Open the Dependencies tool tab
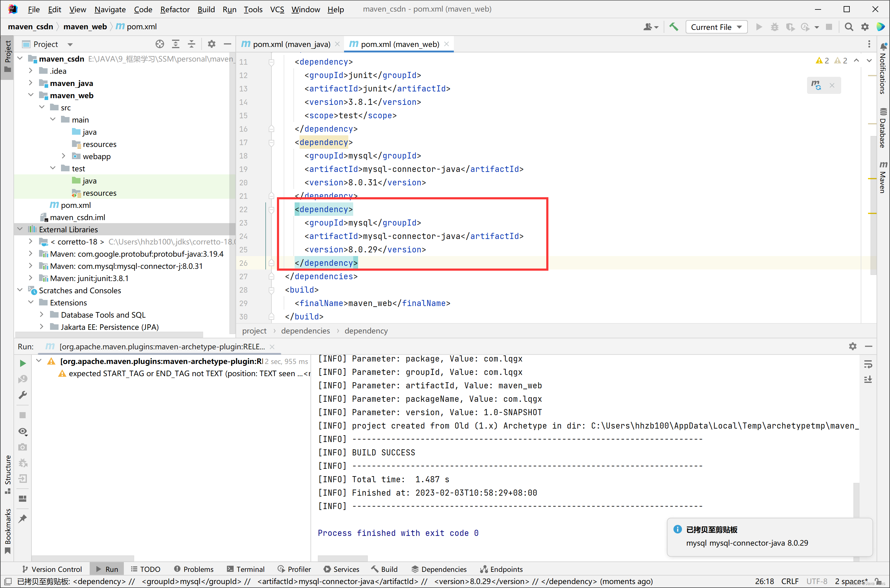This screenshot has width=890, height=588. (x=439, y=569)
